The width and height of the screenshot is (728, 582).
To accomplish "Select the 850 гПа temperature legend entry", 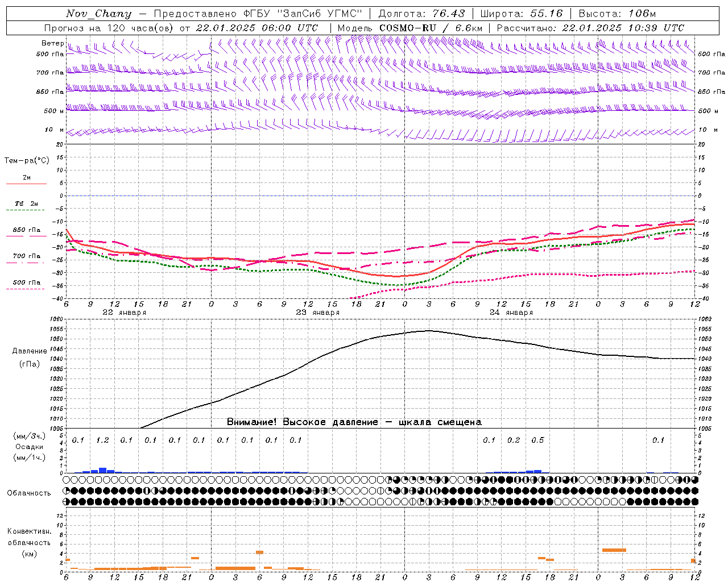I will (27, 230).
